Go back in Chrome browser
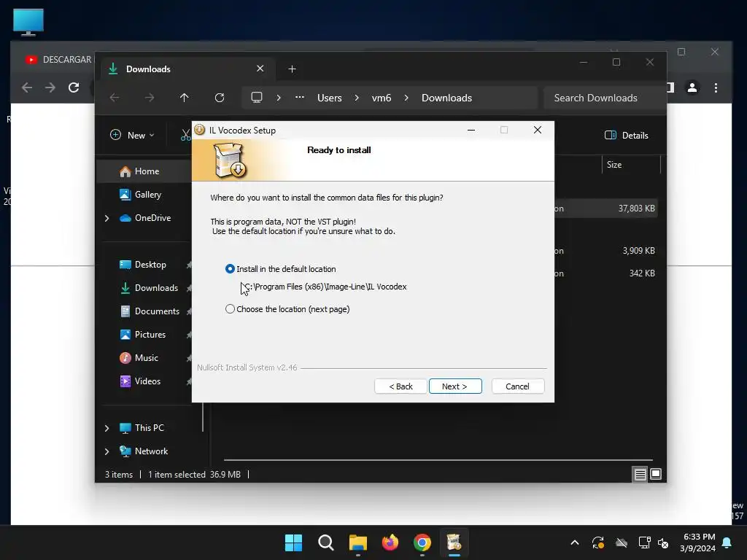Screen dimensions: 747x560 pos(27,87)
